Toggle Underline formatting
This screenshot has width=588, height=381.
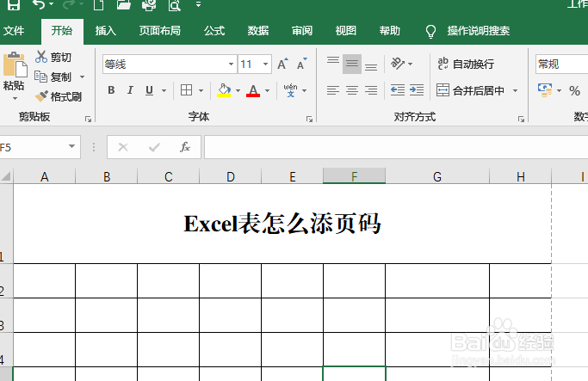[x=149, y=90]
